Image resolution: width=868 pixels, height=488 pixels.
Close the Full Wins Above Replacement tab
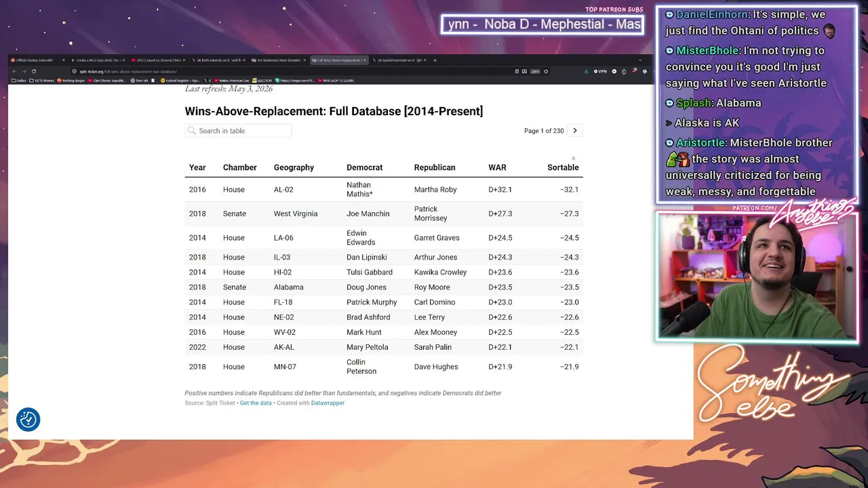point(365,60)
